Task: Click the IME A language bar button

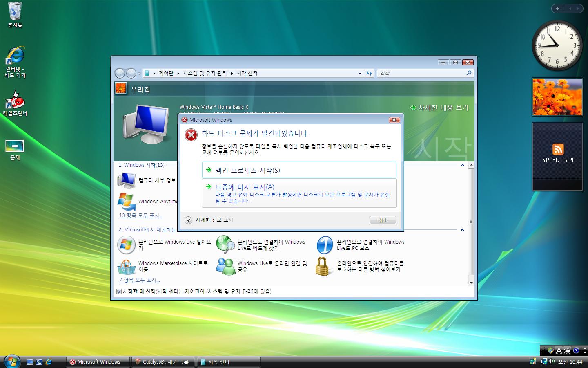Action: (x=559, y=350)
